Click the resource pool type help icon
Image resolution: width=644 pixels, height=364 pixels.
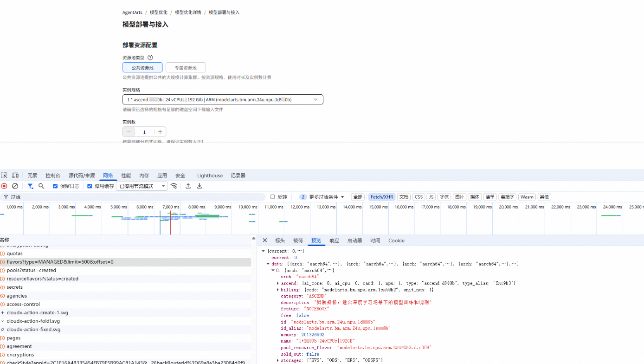(150, 58)
